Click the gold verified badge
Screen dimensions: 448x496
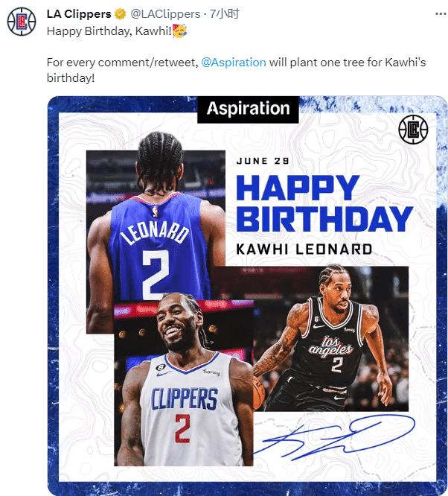point(120,14)
